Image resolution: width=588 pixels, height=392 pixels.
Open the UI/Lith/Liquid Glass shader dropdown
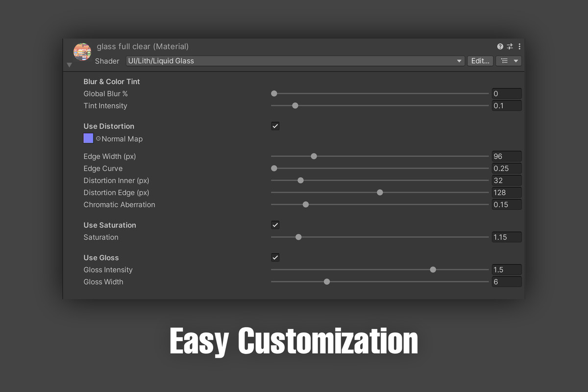[294, 61]
